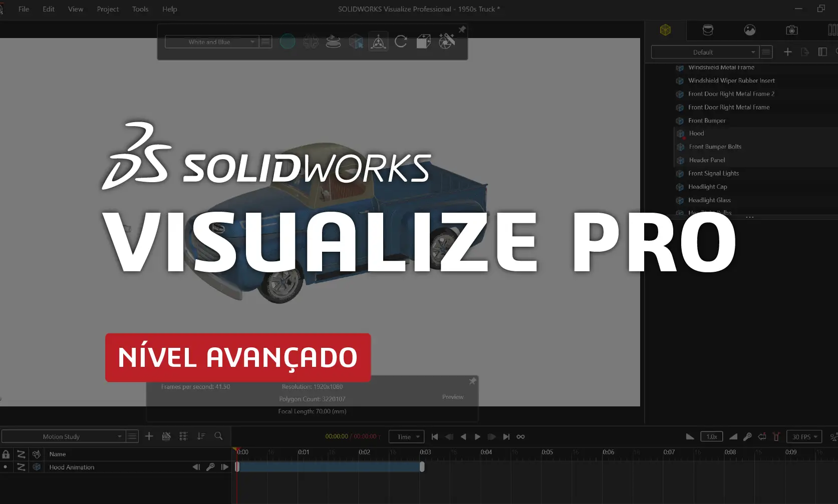Switch to the Scenes environment tab
This screenshot has height=504, width=838.
click(750, 30)
